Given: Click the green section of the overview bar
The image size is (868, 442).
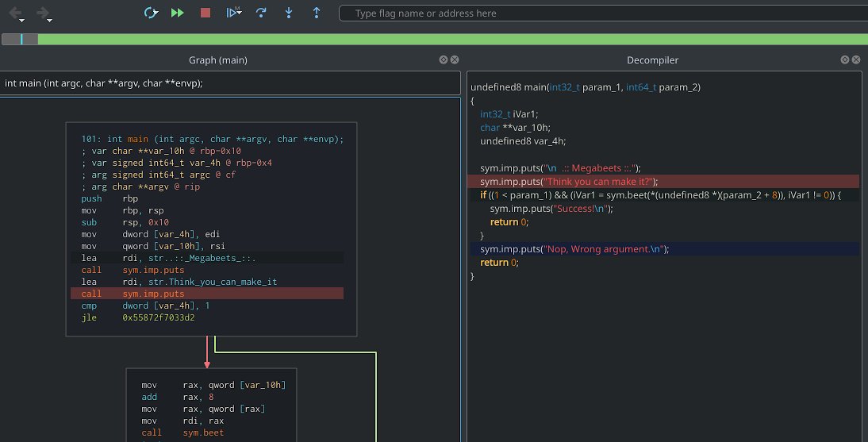Looking at the screenshot, I should pos(453,39).
